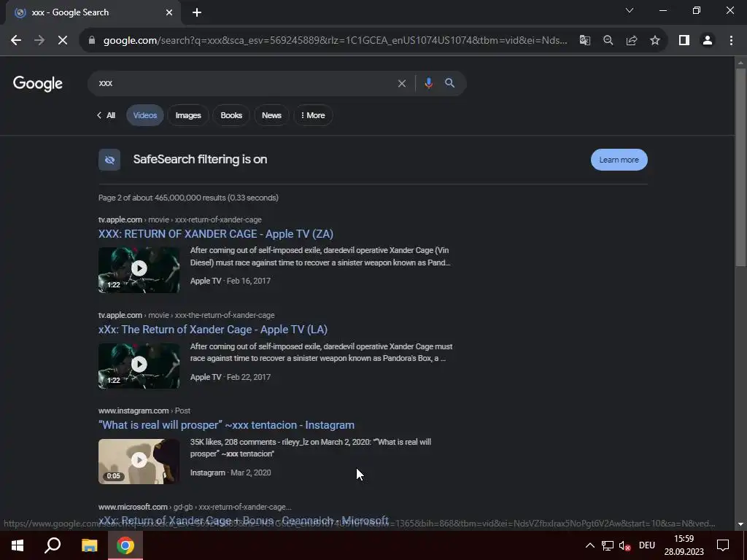Open 'xXx: The Return of Xander Cage - Apple TV (LA)'
The height and width of the screenshot is (560, 747).
(213, 330)
